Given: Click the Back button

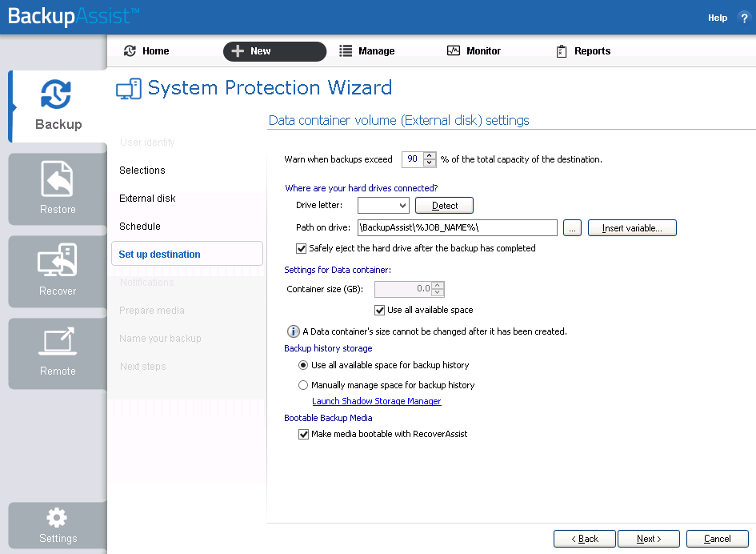Looking at the screenshot, I should pos(584,539).
